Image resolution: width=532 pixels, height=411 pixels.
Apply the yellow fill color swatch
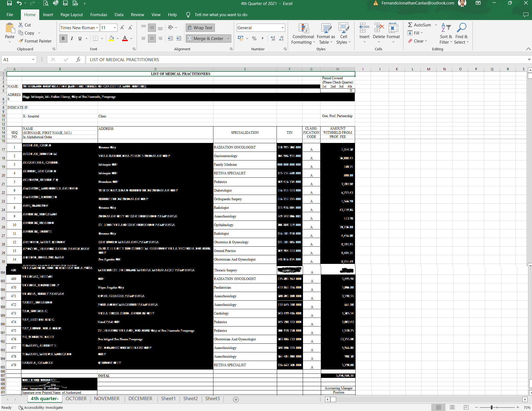(111, 38)
